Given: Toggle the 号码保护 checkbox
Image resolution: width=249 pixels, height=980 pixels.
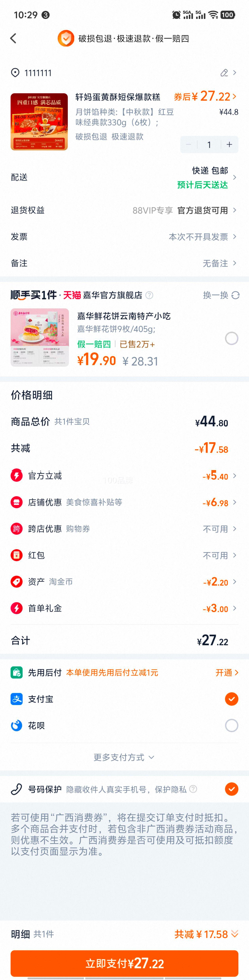Looking at the screenshot, I should pyautogui.click(x=231, y=789).
